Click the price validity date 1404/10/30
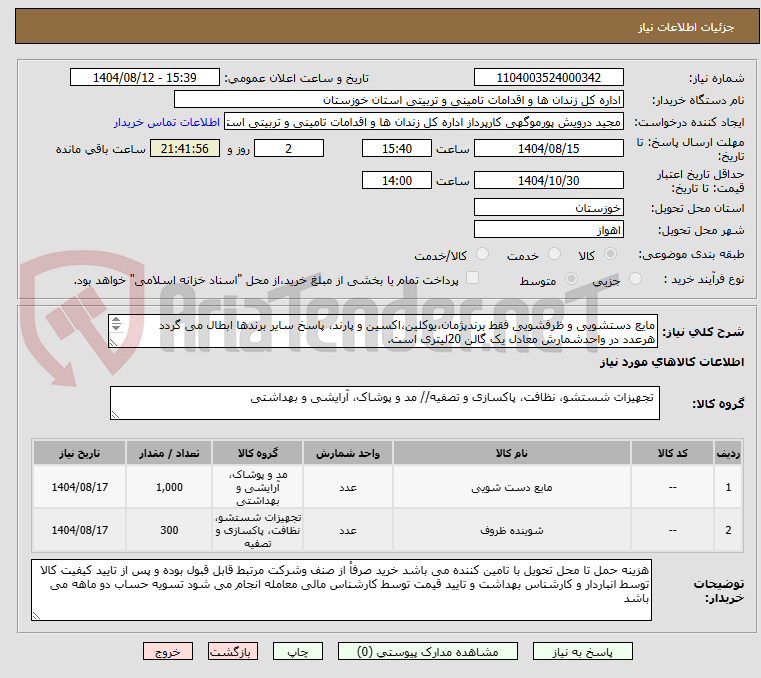 click(548, 181)
